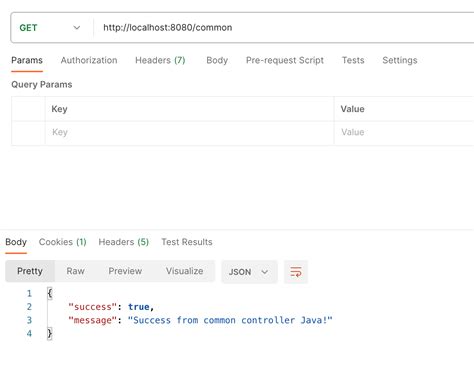
Task: Click the true value in response
Action: pos(139,307)
